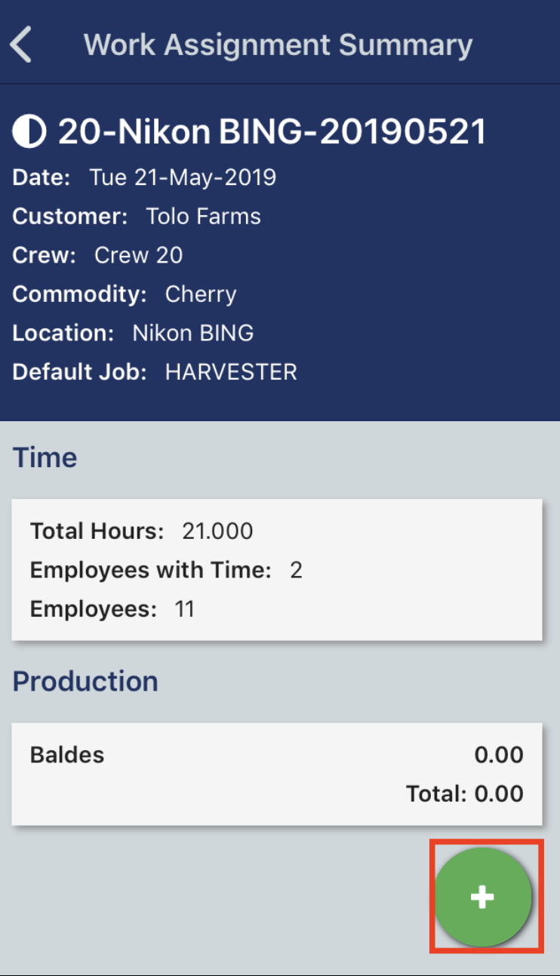Tap the Total Hours 21.000 row

click(142, 531)
